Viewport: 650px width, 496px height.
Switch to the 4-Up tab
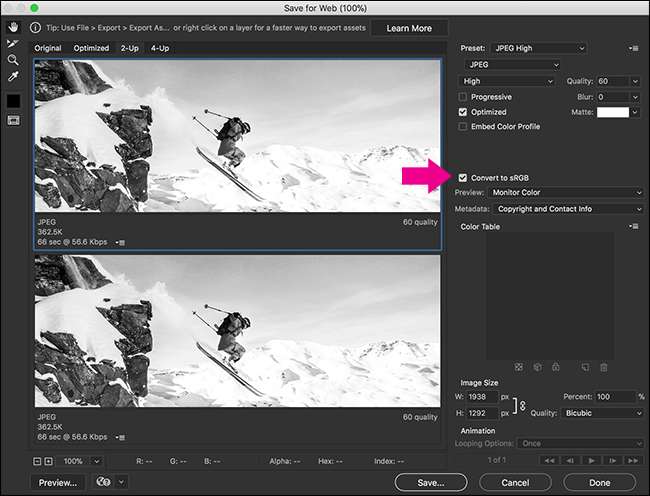(x=159, y=48)
